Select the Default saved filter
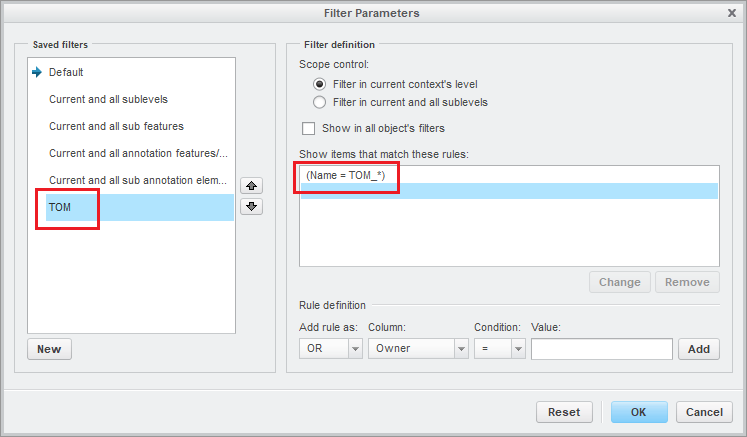The height and width of the screenshot is (437, 747). pos(66,72)
